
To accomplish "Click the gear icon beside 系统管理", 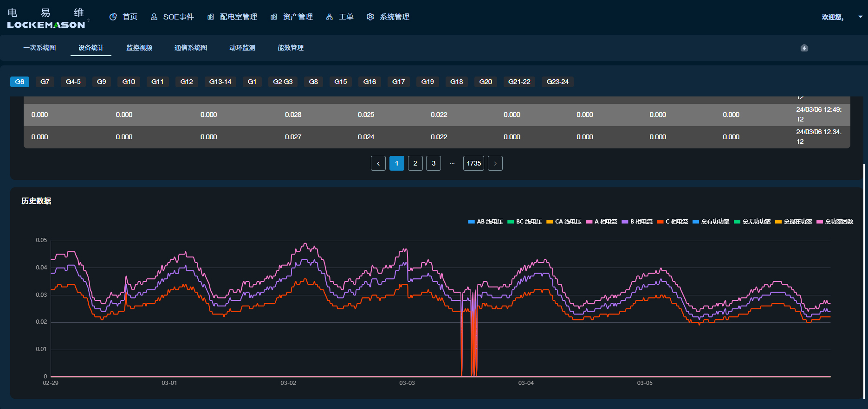I will pos(370,17).
